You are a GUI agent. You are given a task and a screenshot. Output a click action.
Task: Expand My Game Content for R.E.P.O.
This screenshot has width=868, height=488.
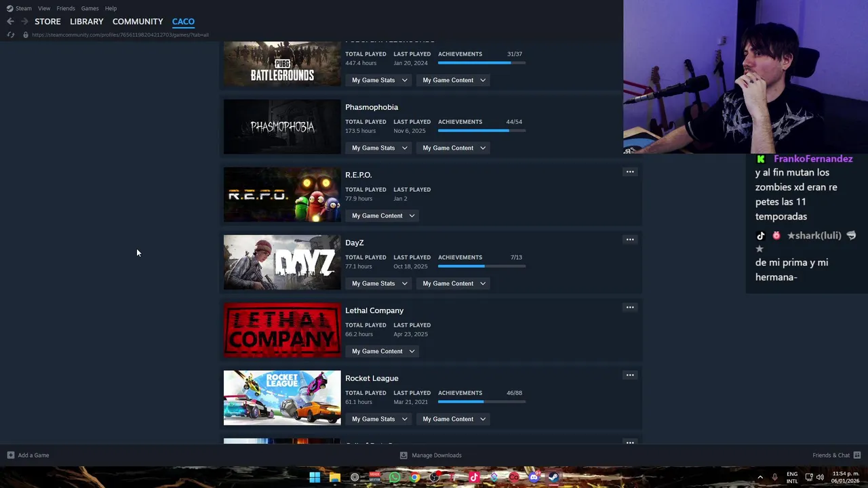coord(383,216)
